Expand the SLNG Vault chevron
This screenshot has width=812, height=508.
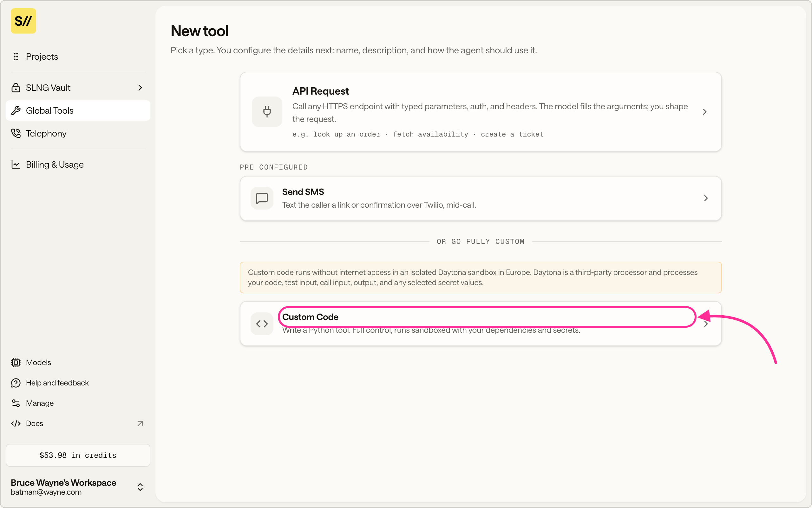click(140, 88)
